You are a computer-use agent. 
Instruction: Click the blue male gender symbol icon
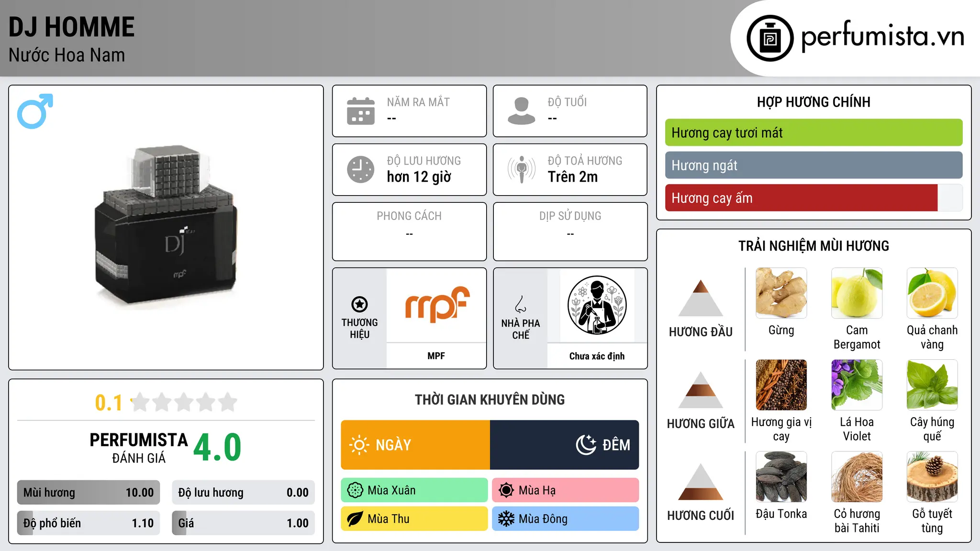(35, 111)
